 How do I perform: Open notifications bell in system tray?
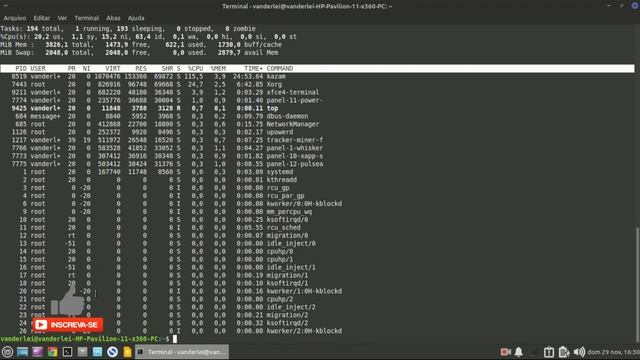(x=519, y=352)
